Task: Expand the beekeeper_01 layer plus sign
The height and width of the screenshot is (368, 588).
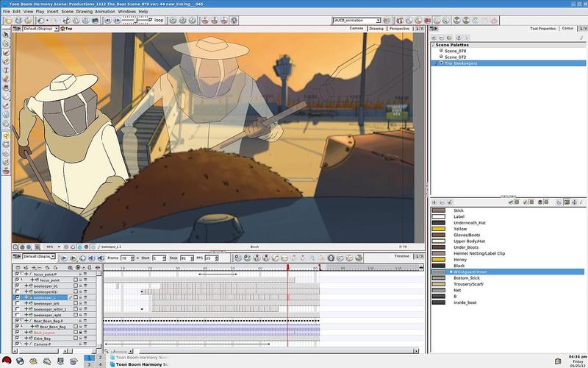Action: 26,286
